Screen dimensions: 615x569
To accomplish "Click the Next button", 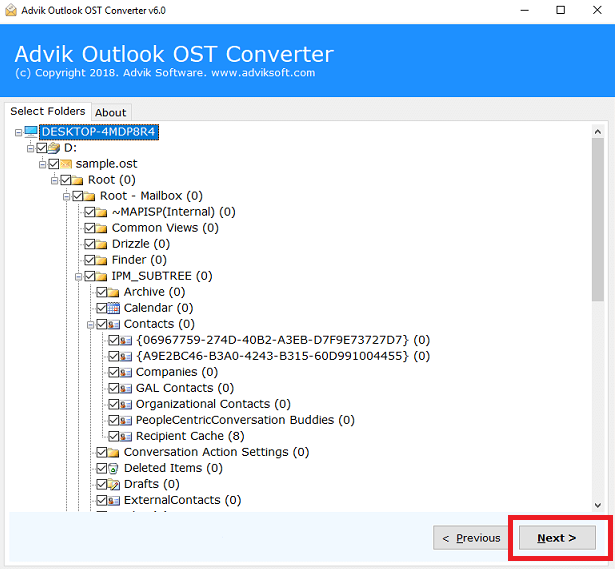I will point(557,538).
